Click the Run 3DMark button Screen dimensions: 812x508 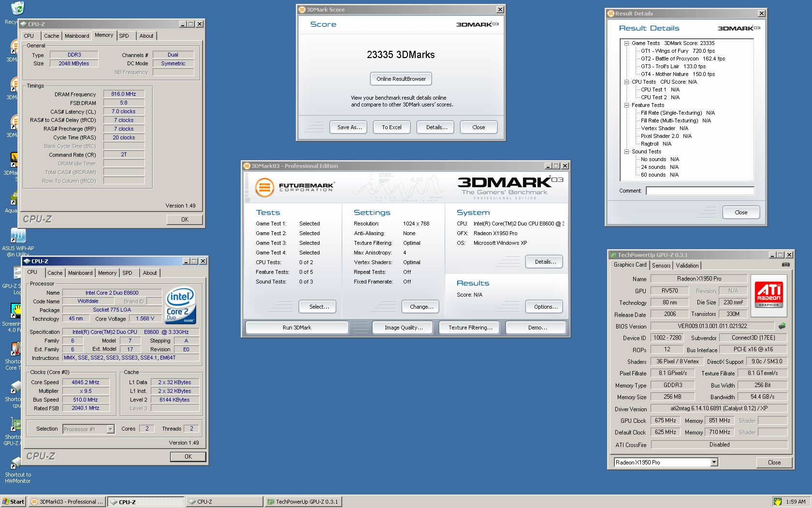click(x=297, y=328)
